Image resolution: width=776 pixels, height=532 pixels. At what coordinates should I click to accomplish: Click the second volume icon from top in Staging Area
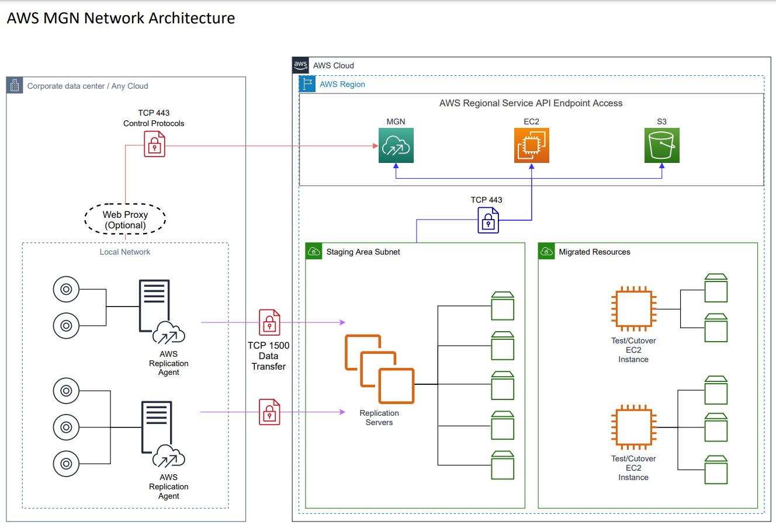pos(503,346)
